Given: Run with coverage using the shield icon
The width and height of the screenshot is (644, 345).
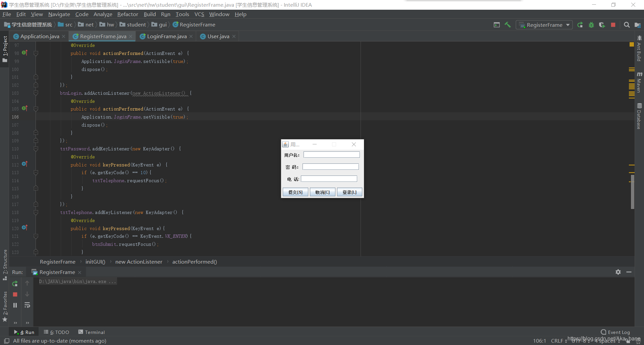Looking at the screenshot, I should click(602, 25).
